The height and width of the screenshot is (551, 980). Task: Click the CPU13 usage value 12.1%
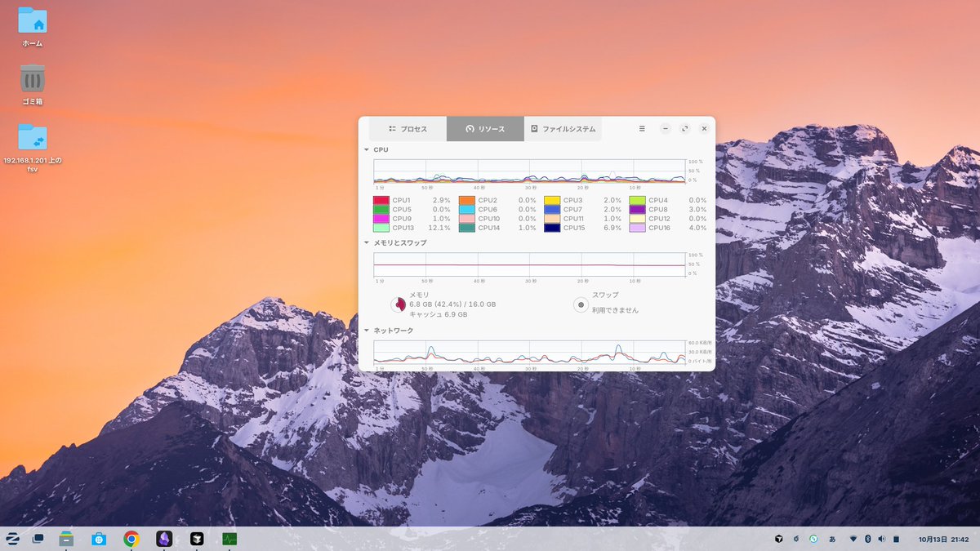coord(440,228)
